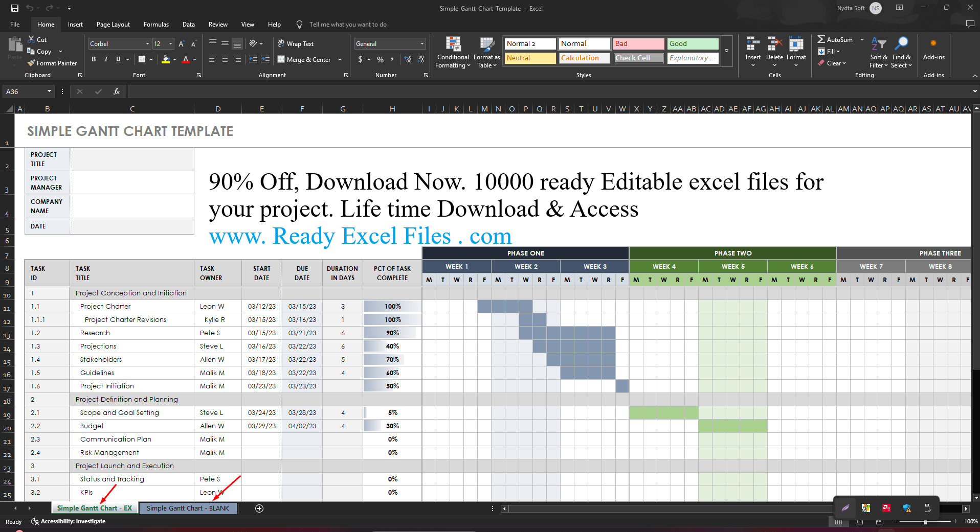The width and height of the screenshot is (980, 532).
Task: Click the Undo arrow in the quick access toolbar
Action: click(x=30, y=8)
